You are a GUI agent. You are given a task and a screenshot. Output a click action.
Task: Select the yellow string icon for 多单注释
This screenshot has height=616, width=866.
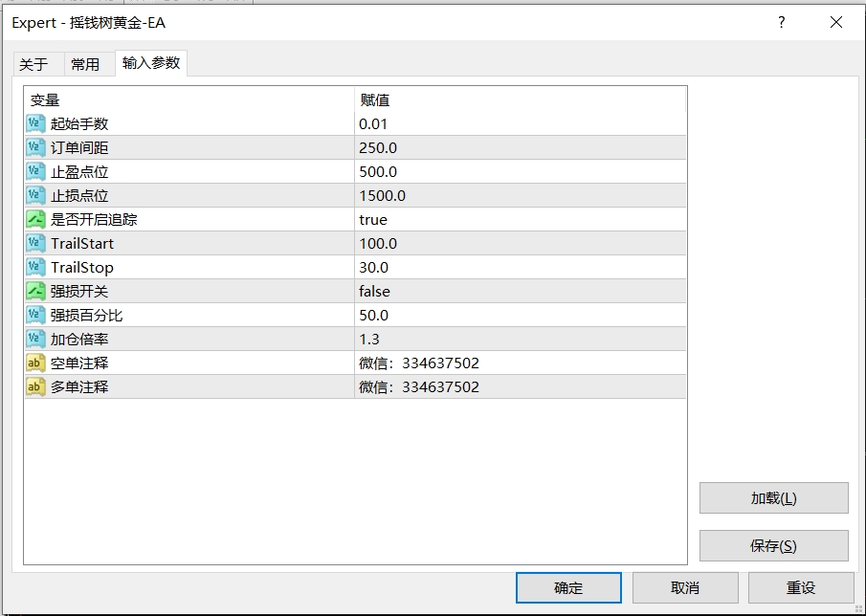click(x=35, y=386)
